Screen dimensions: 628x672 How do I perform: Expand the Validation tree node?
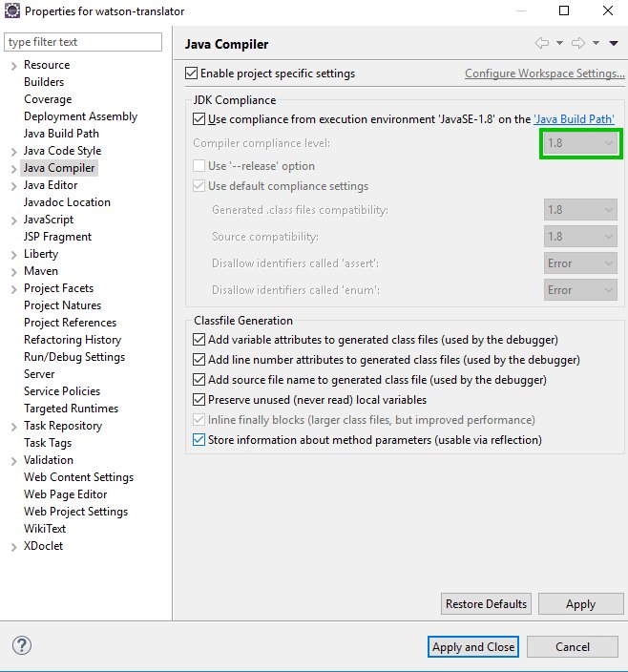[13, 460]
